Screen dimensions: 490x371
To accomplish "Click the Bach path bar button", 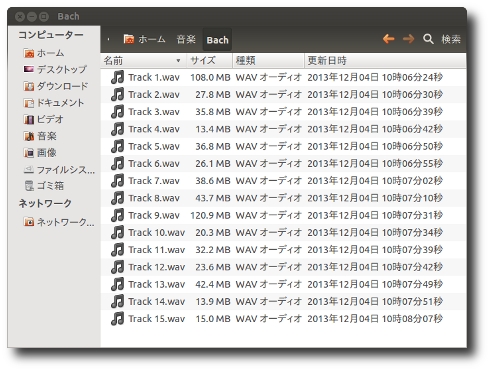I will [217, 40].
